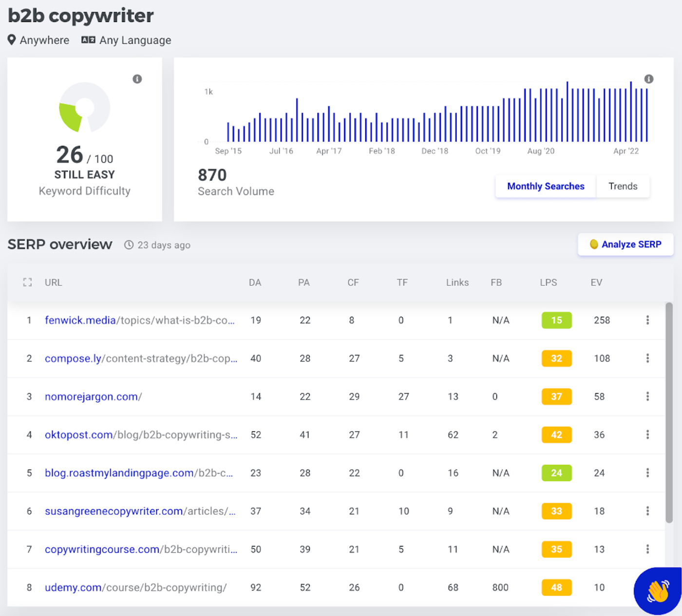Open the udemy.com course link
The width and height of the screenshot is (682, 616).
(135, 587)
